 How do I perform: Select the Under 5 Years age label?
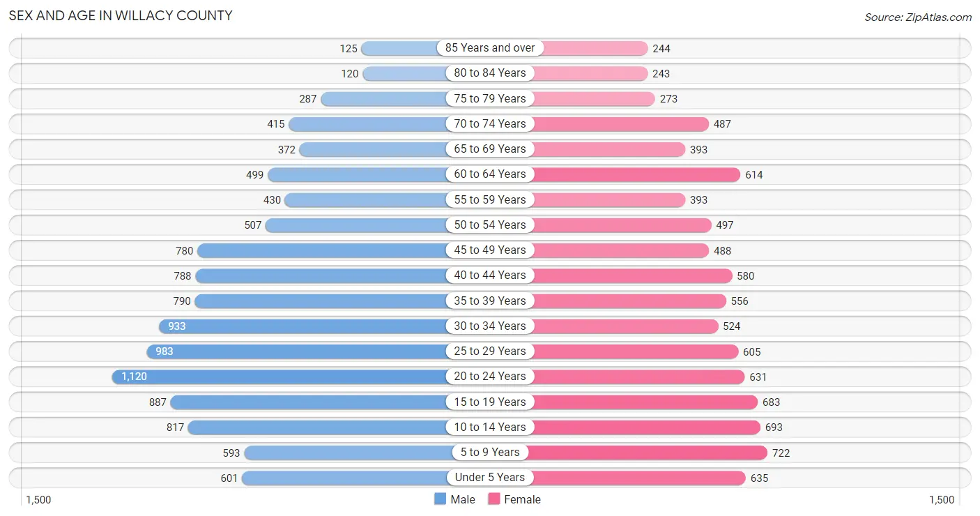tap(490, 478)
